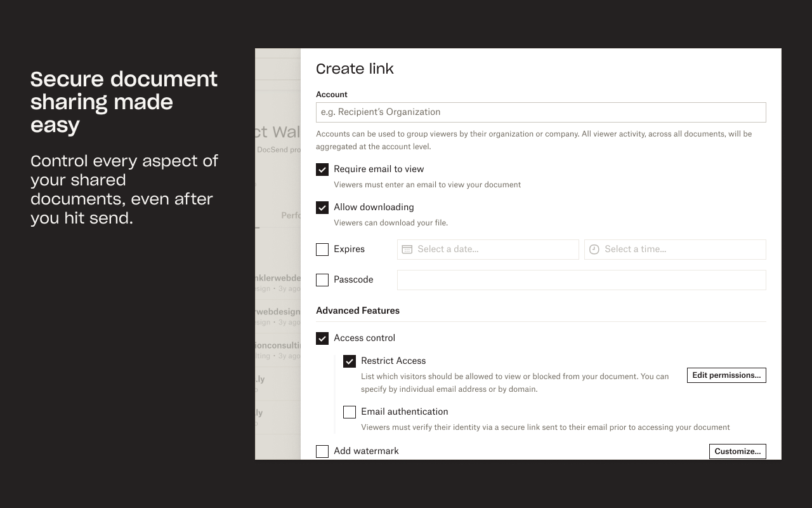Screen dimensions: 812x508
Task: Toggle the 'Access control' checkbox off
Action: [x=322, y=338]
